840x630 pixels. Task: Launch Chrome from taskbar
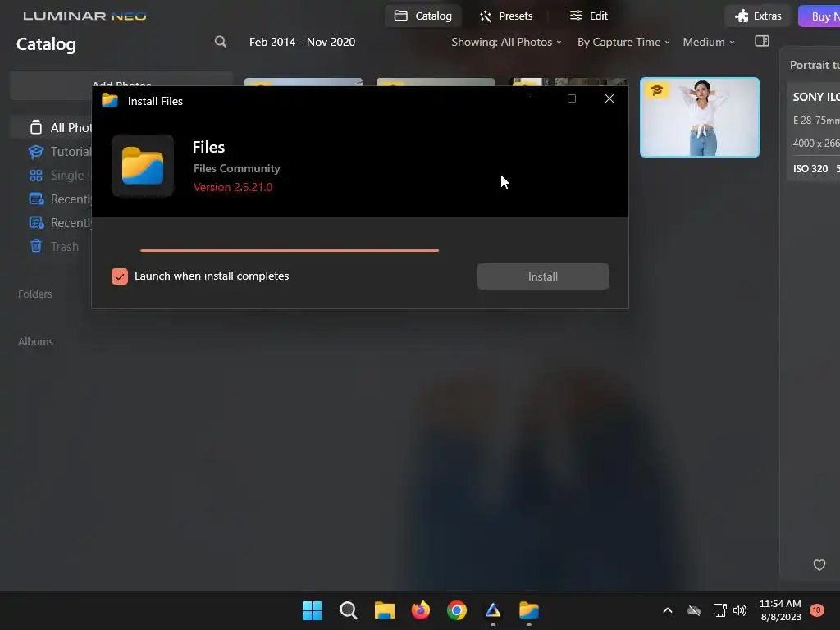click(x=456, y=610)
